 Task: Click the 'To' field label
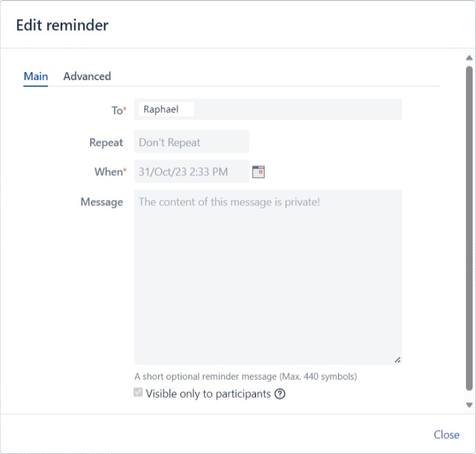117,111
